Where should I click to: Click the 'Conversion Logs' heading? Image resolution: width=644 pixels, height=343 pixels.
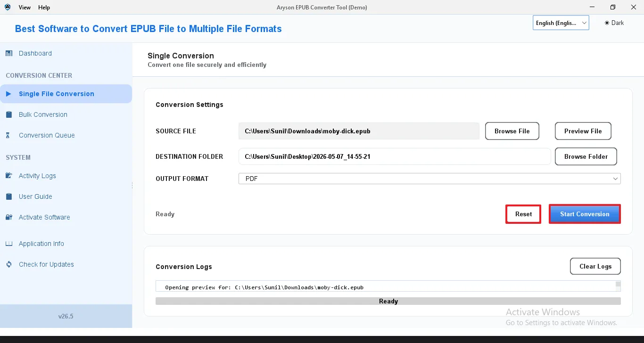tap(184, 267)
